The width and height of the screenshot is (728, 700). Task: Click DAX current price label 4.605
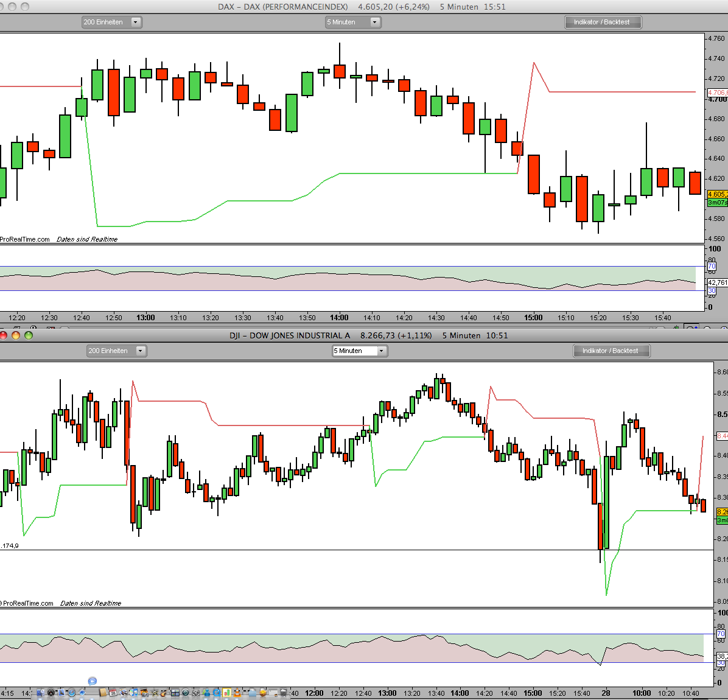pos(717,194)
